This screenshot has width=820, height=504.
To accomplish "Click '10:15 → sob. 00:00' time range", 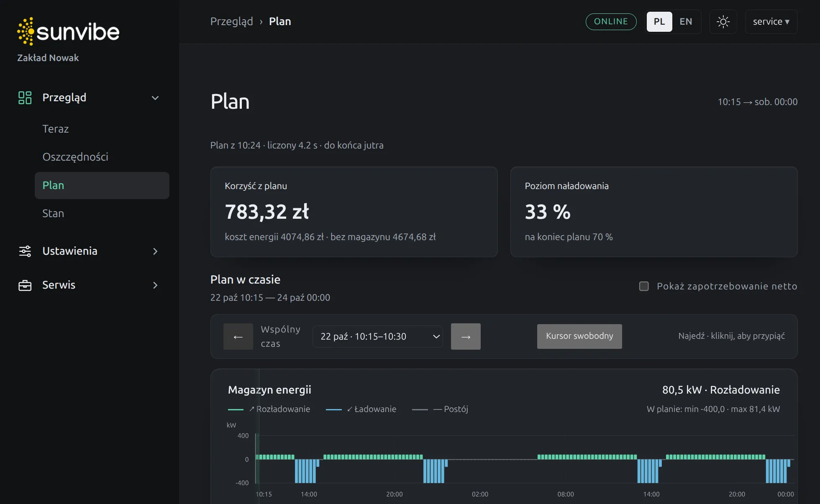I will click(758, 102).
